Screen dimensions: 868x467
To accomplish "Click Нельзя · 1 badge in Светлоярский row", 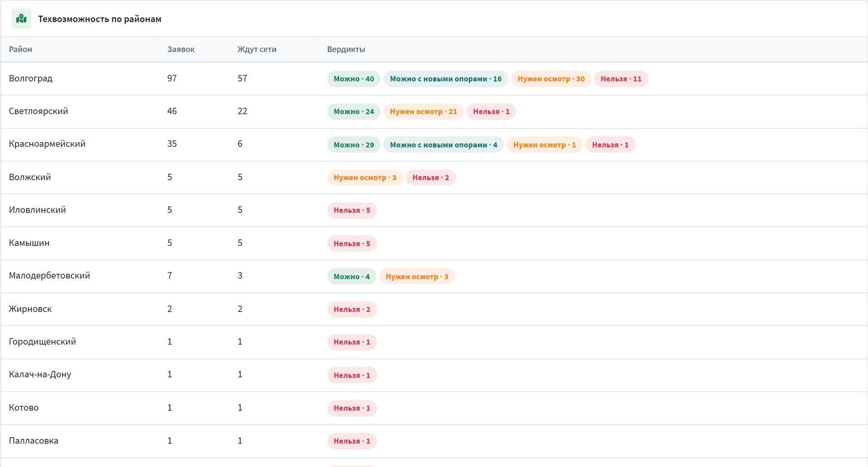I will pos(491,112).
